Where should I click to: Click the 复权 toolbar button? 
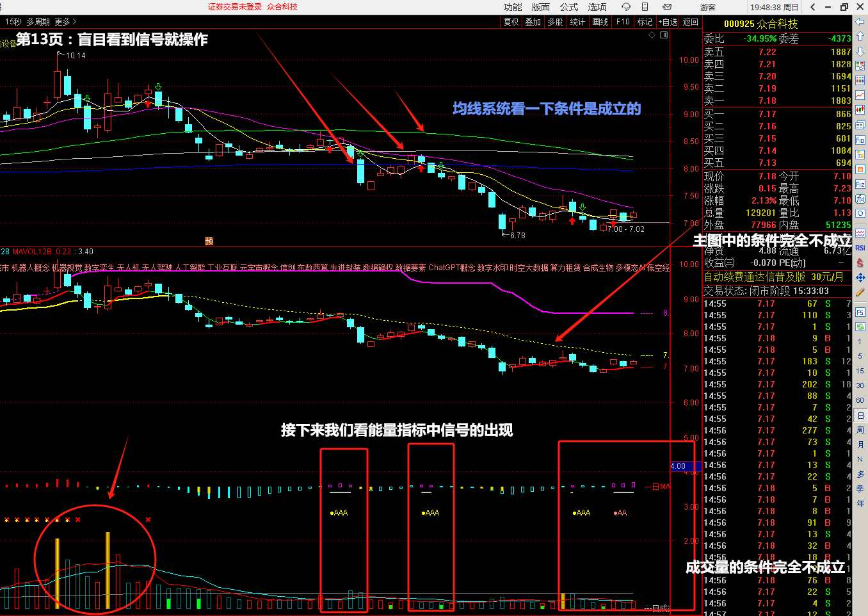[511, 22]
